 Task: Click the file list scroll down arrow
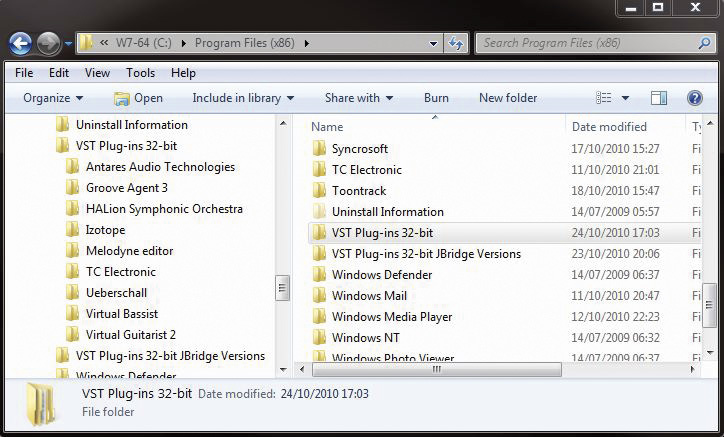710,353
